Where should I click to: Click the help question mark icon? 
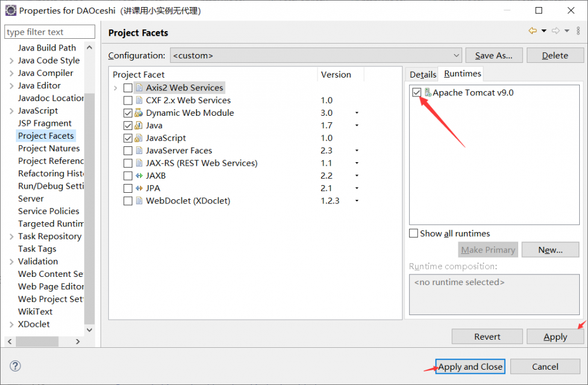pyautogui.click(x=15, y=366)
